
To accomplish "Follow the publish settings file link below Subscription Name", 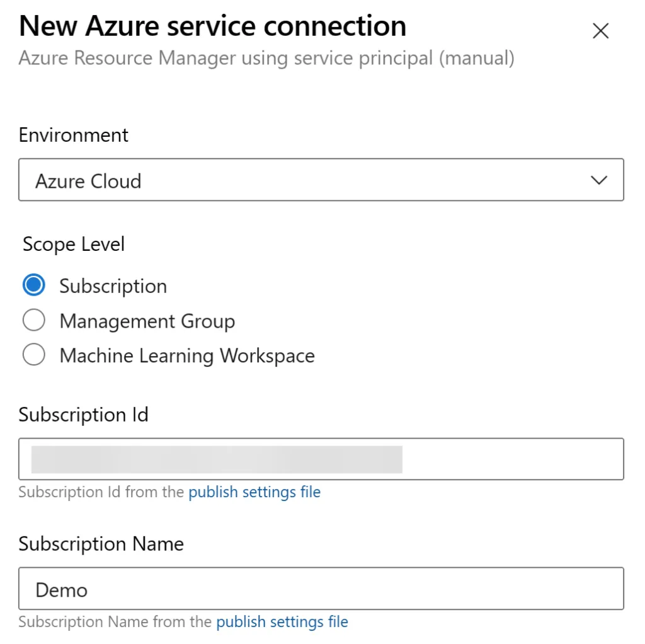I will (x=282, y=622).
